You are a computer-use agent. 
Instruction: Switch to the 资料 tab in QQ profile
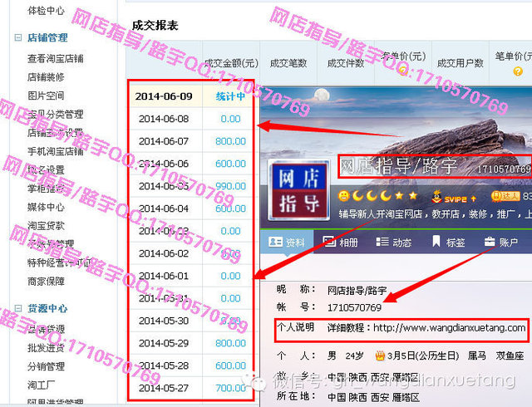click(x=287, y=243)
